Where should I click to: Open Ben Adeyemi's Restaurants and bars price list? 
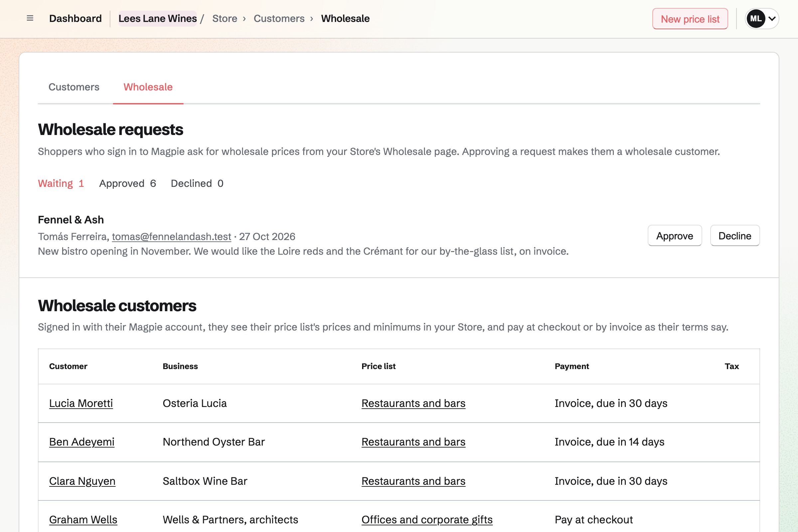[x=413, y=442]
